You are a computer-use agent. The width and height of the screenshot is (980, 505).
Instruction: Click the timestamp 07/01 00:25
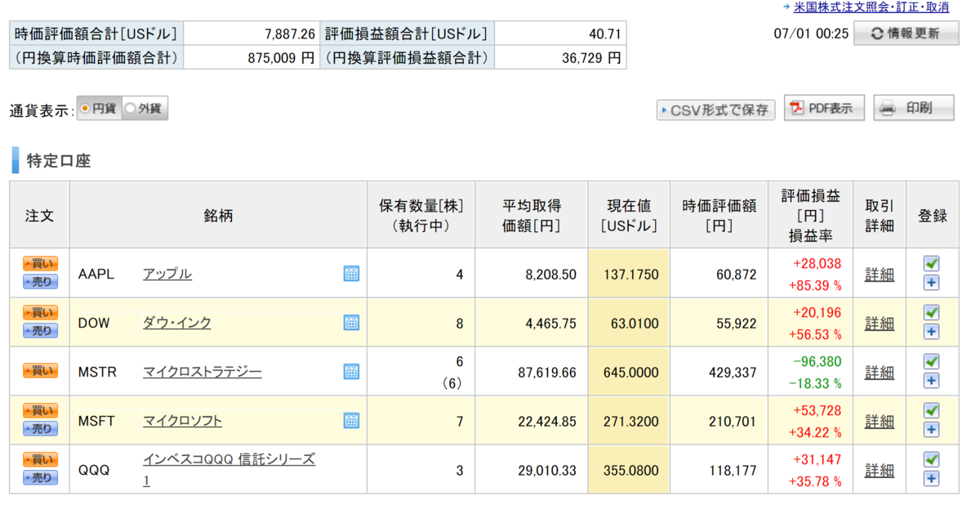[x=811, y=34]
